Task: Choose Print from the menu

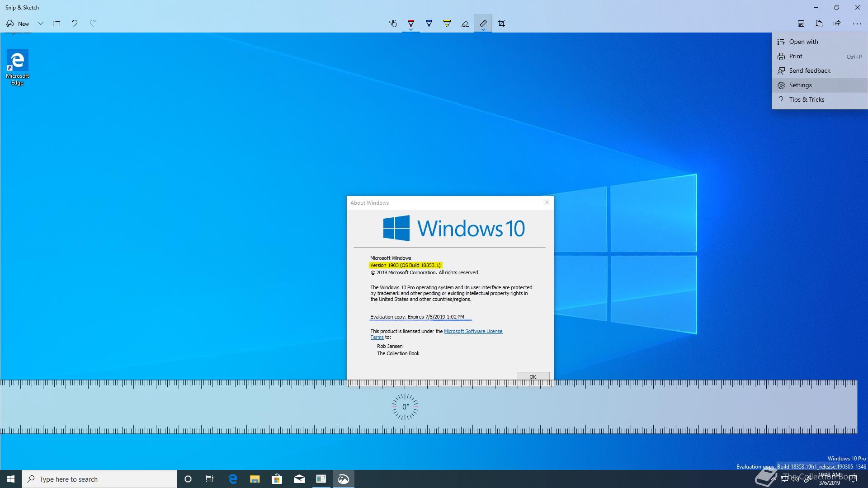Action: tap(820, 56)
